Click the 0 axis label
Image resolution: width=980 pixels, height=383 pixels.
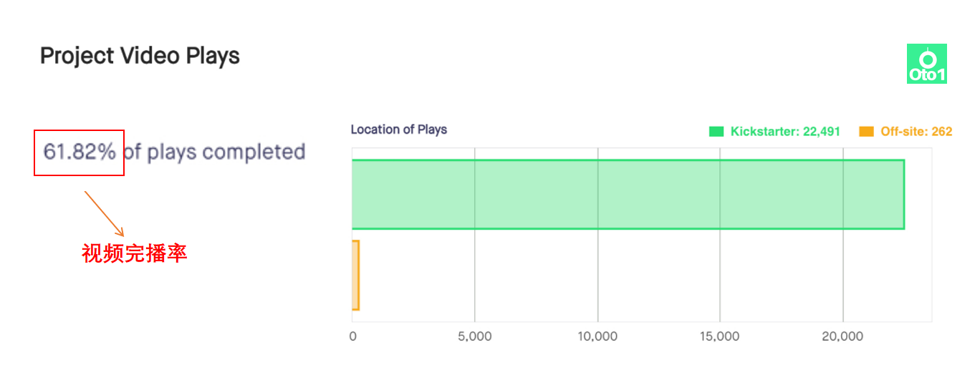[352, 336]
